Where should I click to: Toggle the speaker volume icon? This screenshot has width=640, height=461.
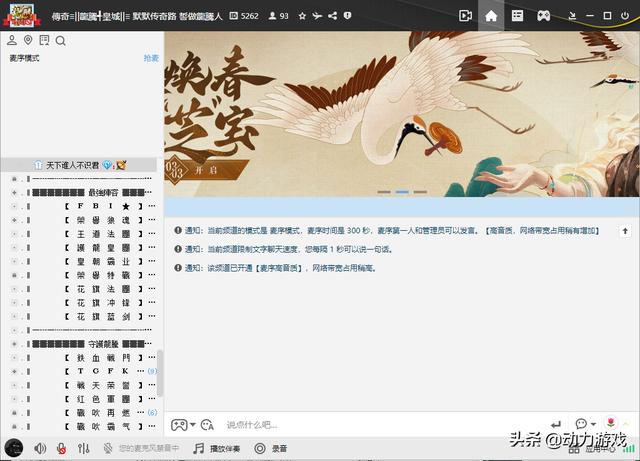pyautogui.click(x=40, y=448)
